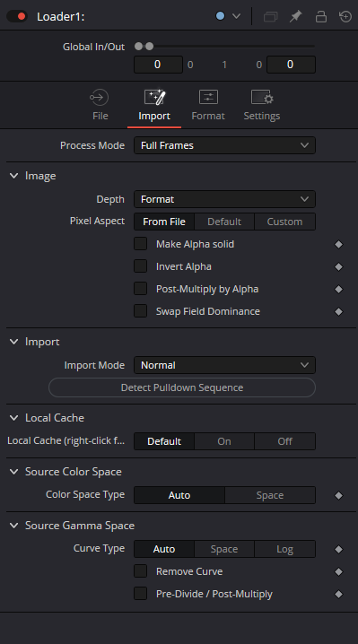
Task: Enable Pre-Divide / Post-Multiply checkbox
Action: click(x=141, y=594)
